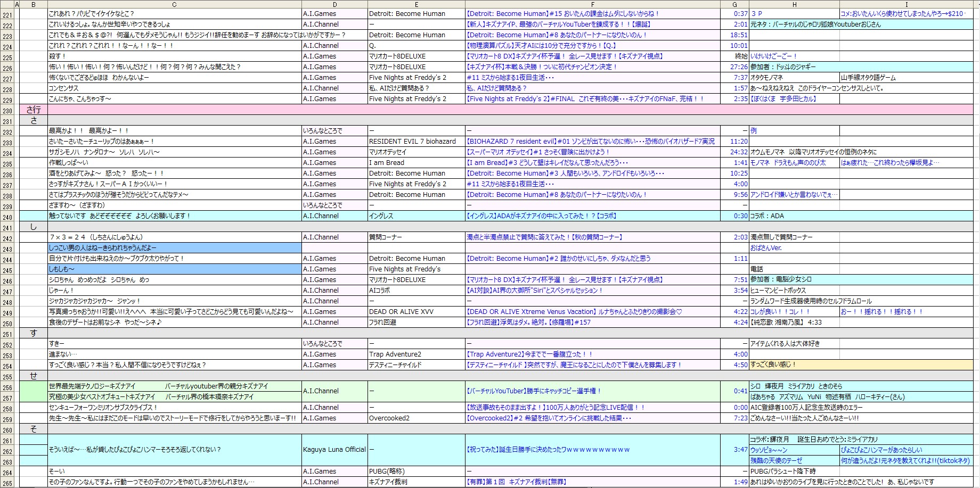Select column C header
This screenshot has height=488, width=980.
tap(174, 4)
